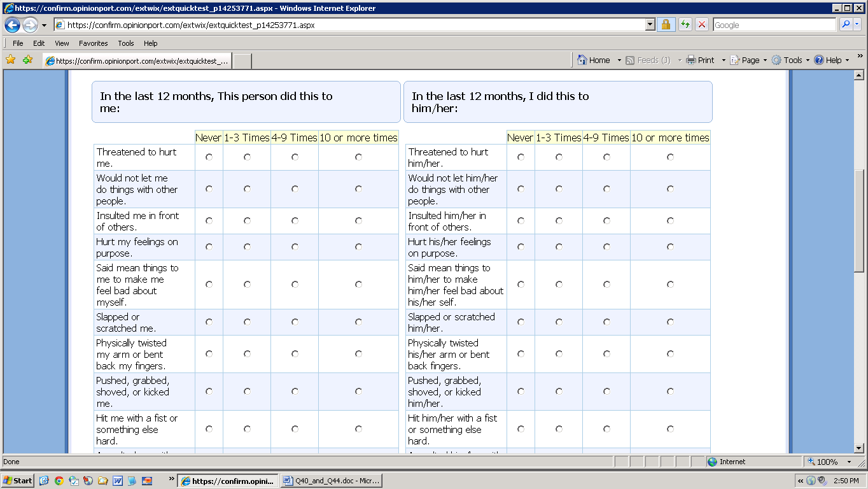Click the red X Stop loading icon
This screenshot has width=868, height=489.
point(702,25)
